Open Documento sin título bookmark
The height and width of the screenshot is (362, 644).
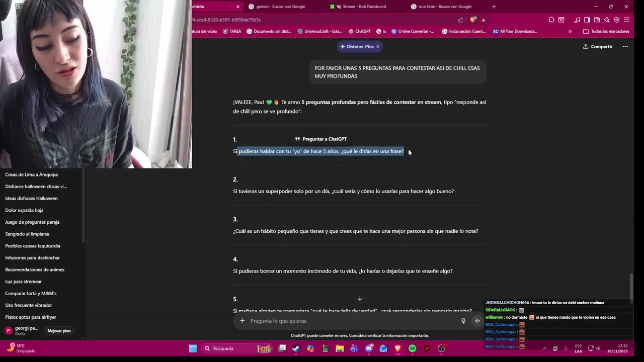coord(269,31)
